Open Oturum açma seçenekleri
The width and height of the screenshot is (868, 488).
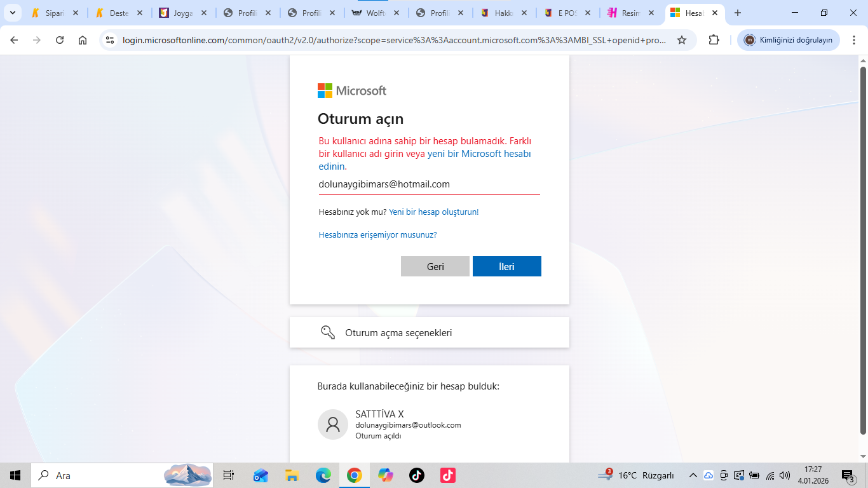tap(430, 332)
